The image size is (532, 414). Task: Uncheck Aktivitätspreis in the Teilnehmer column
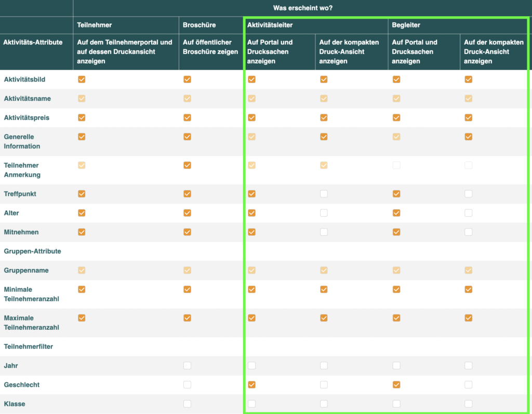click(82, 118)
